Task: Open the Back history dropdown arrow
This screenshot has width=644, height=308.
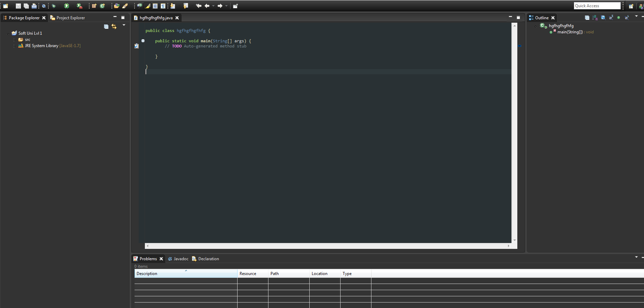Action: [213, 6]
